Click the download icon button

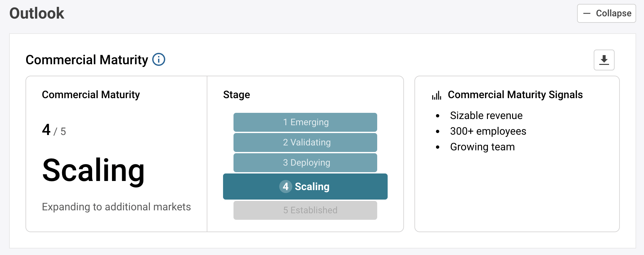(604, 60)
